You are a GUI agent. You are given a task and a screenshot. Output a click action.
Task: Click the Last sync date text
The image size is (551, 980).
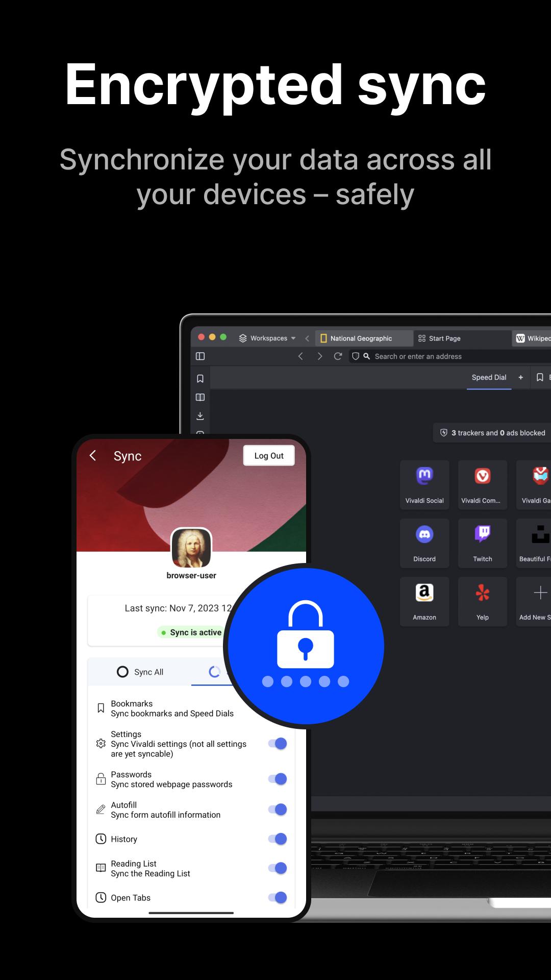click(x=179, y=608)
